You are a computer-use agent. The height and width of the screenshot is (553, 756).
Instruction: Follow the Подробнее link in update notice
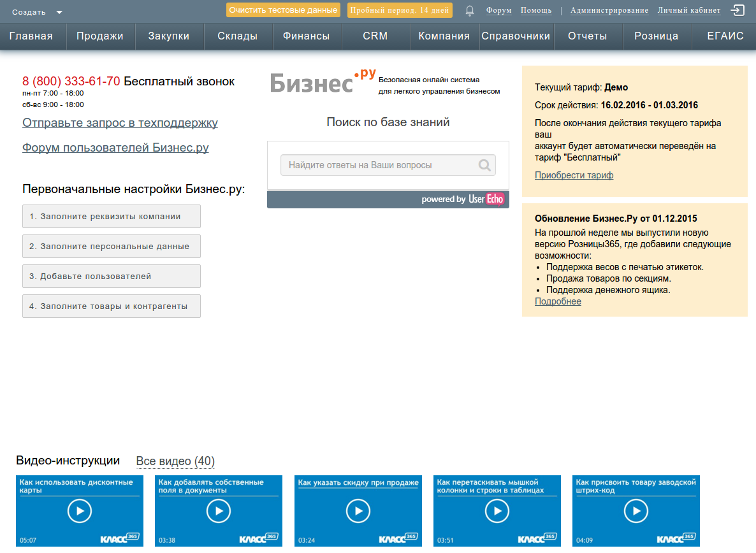[558, 301]
